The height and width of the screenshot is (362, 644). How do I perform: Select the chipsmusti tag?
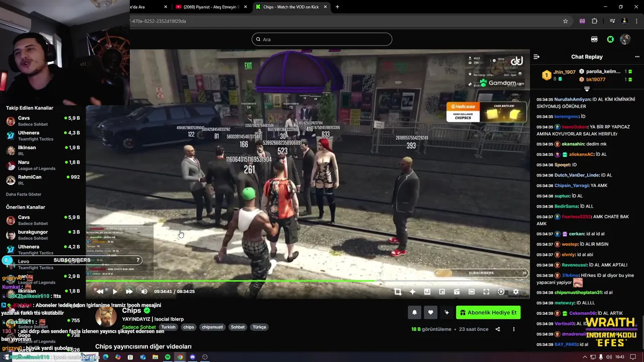(212, 327)
